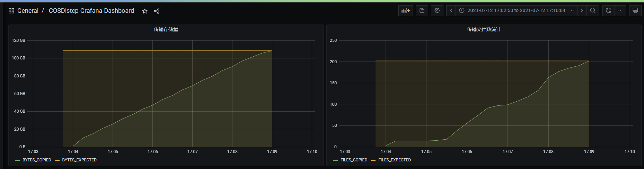
Task: Open dashboard settings gear
Action: click(437, 10)
